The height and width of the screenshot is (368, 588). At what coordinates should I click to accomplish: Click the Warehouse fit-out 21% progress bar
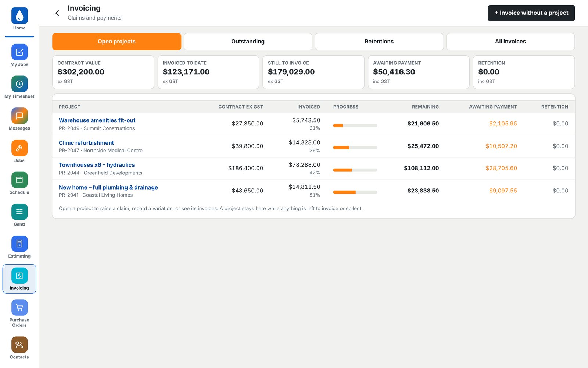[355, 125]
